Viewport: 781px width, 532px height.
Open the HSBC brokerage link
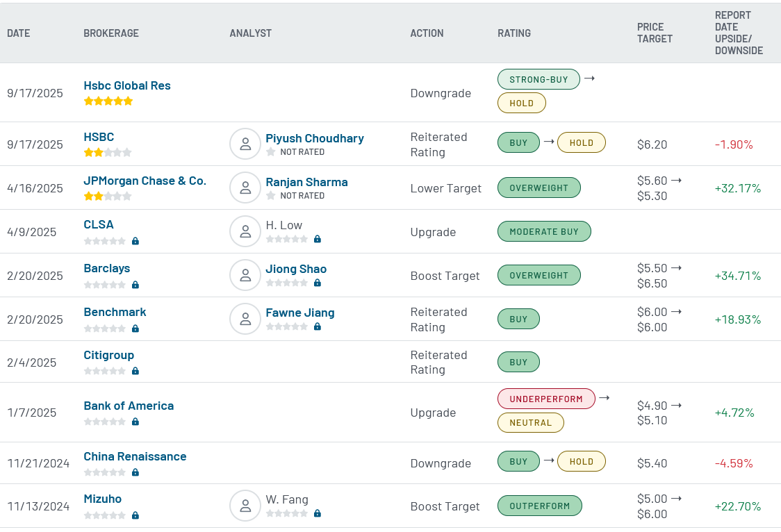coord(99,137)
